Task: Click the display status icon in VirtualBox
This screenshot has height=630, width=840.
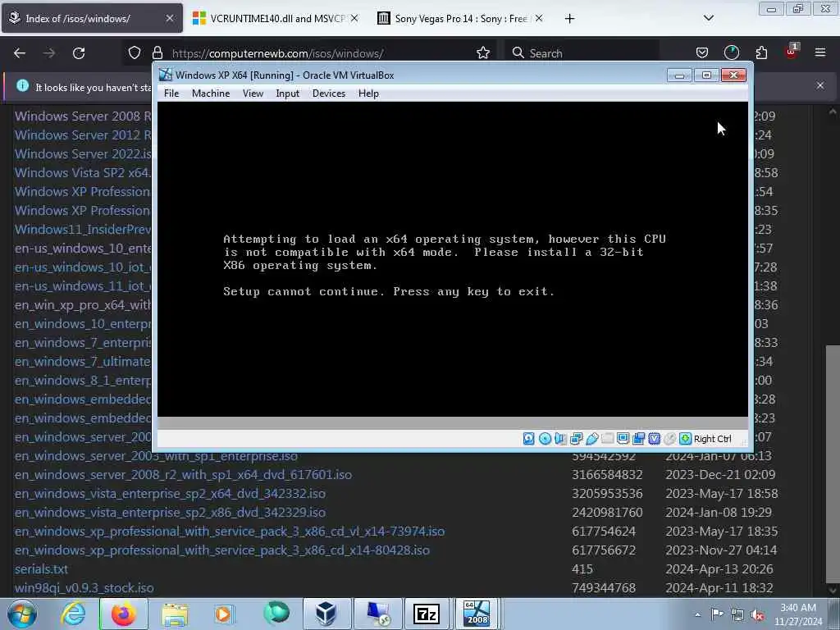Action: (x=623, y=439)
